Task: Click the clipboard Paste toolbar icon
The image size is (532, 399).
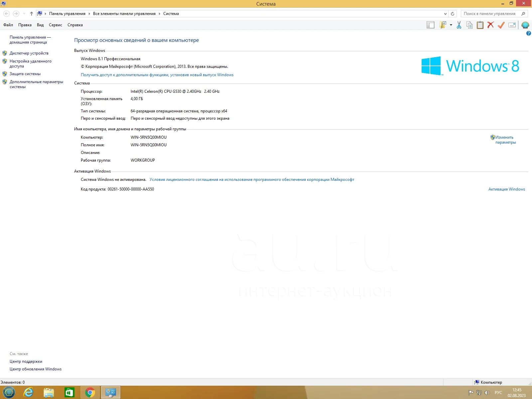Action: tap(480, 25)
